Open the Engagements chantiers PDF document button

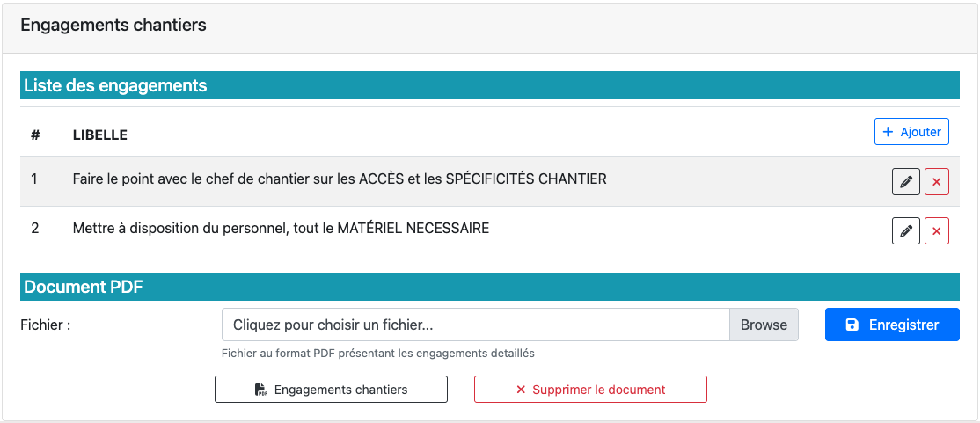tap(331, 390)
